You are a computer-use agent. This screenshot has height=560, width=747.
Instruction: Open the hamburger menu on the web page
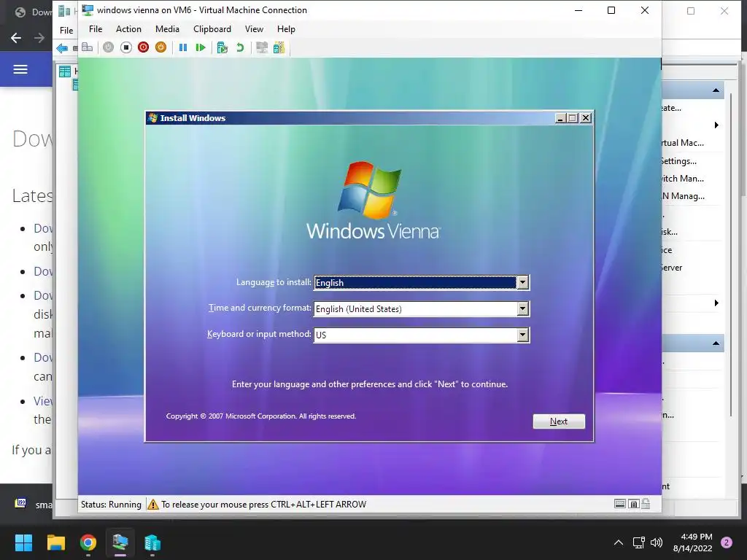click(x=20, y=69)
